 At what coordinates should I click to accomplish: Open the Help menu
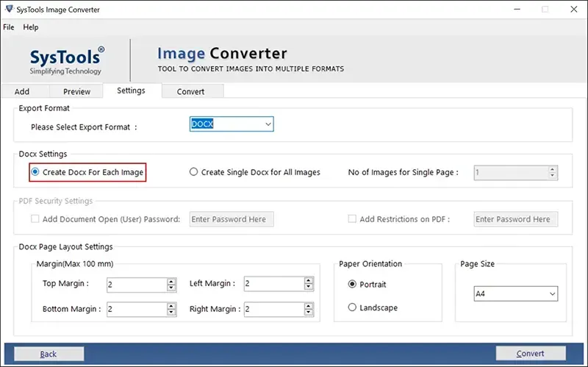click(x=31, y=27)
